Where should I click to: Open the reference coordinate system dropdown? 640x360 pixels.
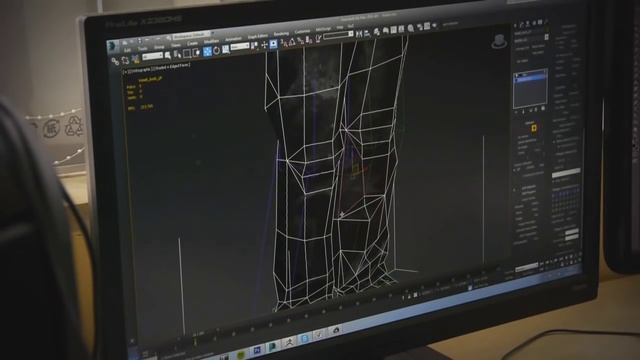240,47
